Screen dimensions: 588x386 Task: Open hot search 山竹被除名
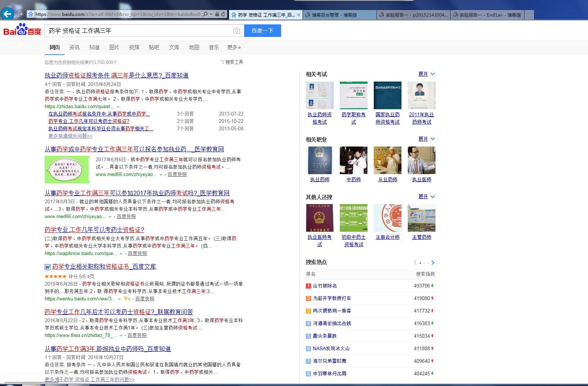click(x=325, y=286)
